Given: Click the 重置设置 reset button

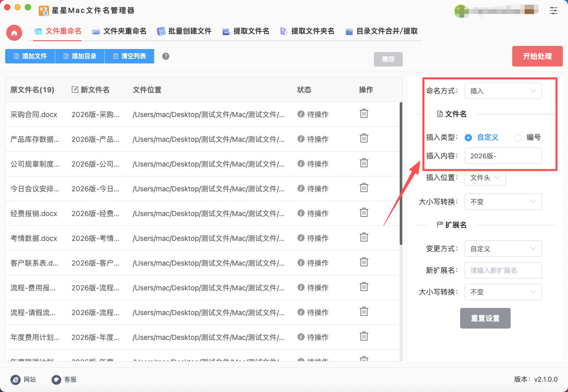Looking at the screenshot, I should pyautogui.click(x=485, y=318).
